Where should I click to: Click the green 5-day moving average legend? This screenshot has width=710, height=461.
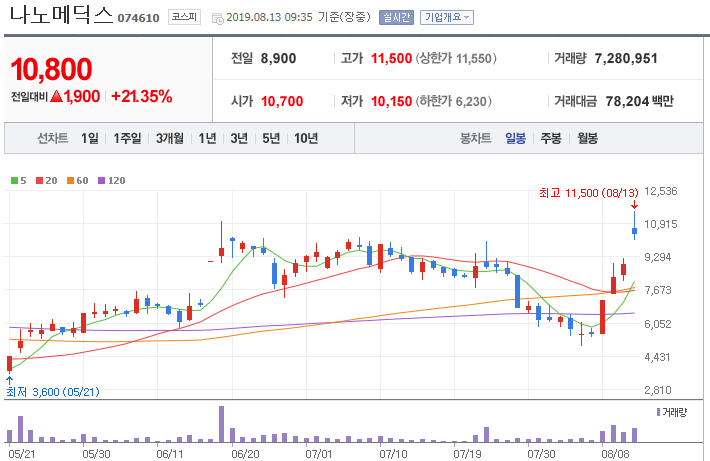[19, 181]
